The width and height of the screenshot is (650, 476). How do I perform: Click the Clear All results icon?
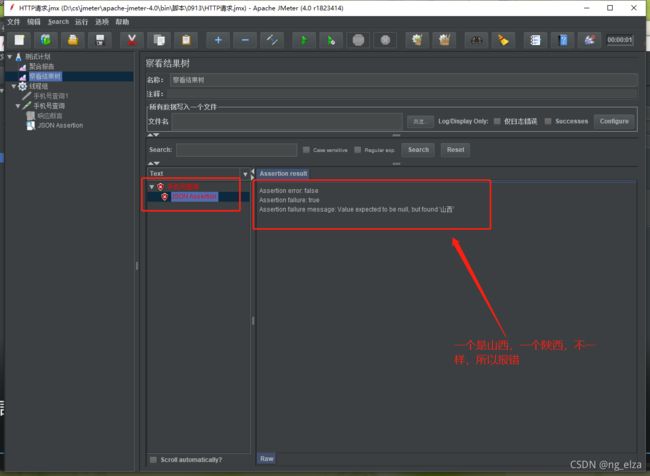tap(444, 40)
